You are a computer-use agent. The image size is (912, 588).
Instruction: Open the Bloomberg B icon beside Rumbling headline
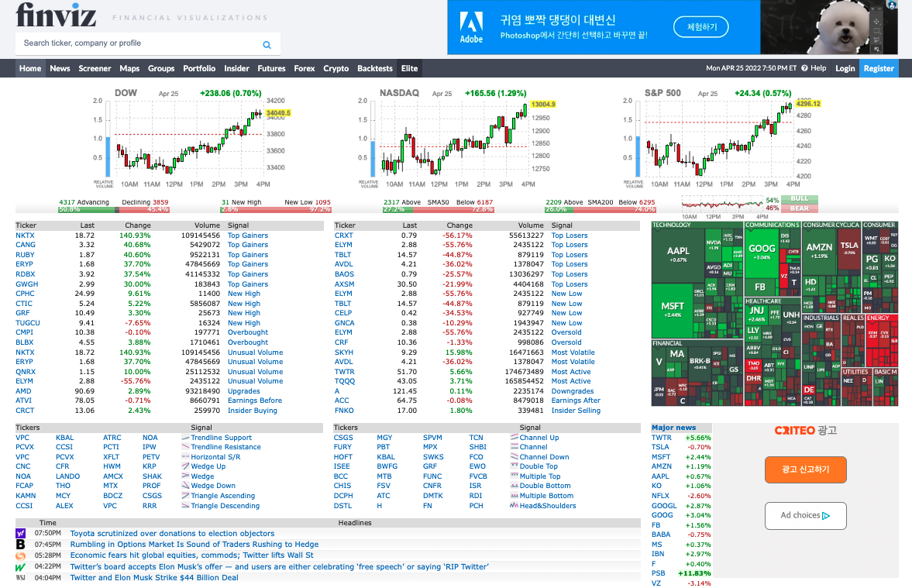(20, 545)
